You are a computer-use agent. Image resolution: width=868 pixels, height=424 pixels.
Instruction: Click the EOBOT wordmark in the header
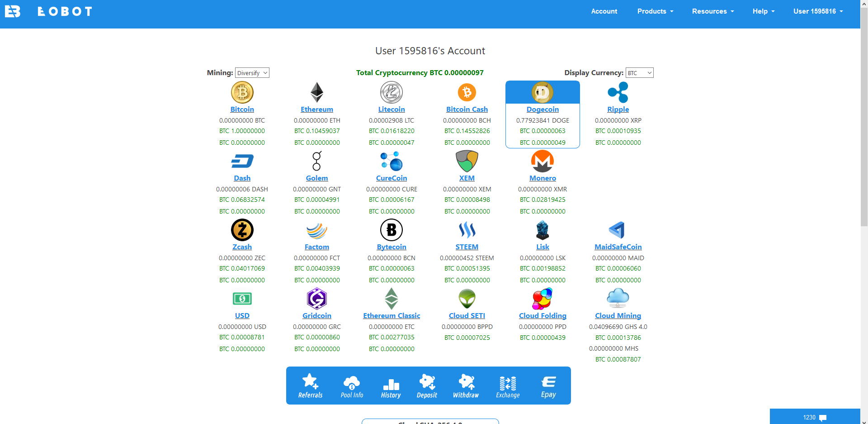65,11
